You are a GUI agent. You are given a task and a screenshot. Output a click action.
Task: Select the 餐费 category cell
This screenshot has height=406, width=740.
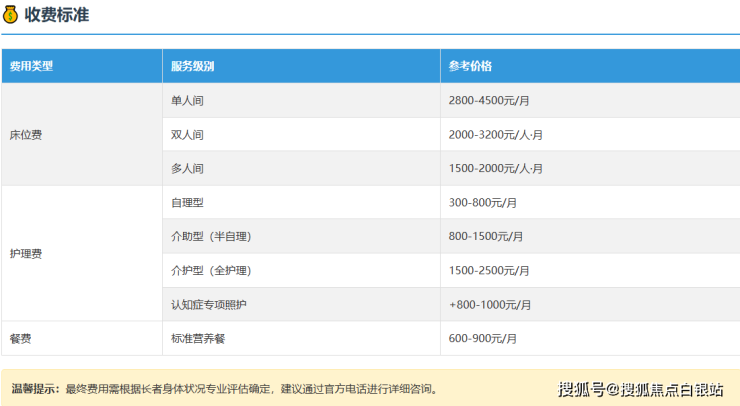20,338
